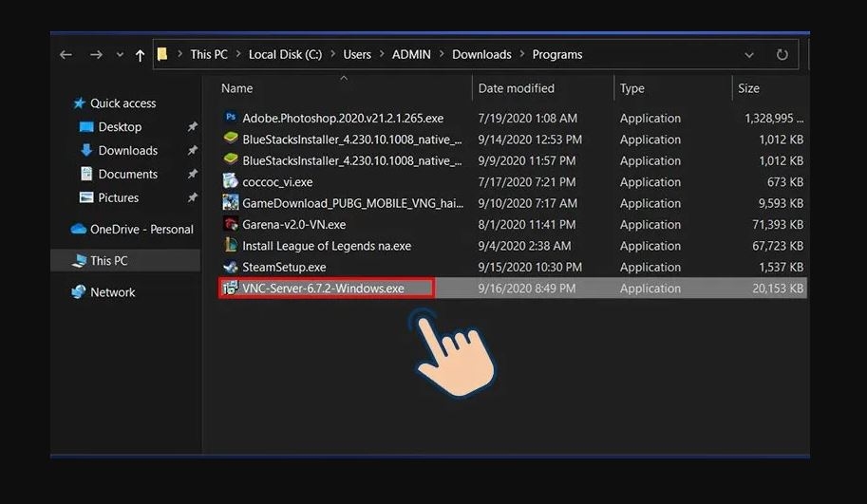
Task: Click the folder icon in address bar
Action: (162, 54)
